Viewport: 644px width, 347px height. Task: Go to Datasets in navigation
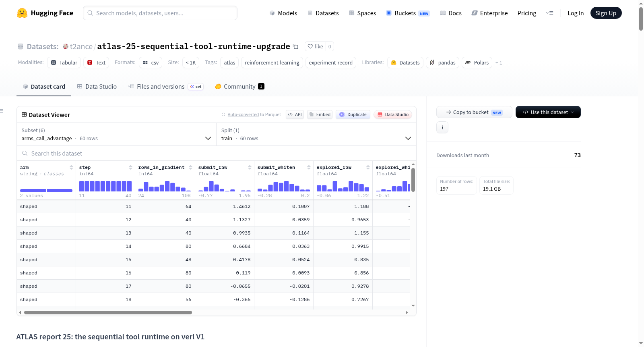click(x=323, y=13)
